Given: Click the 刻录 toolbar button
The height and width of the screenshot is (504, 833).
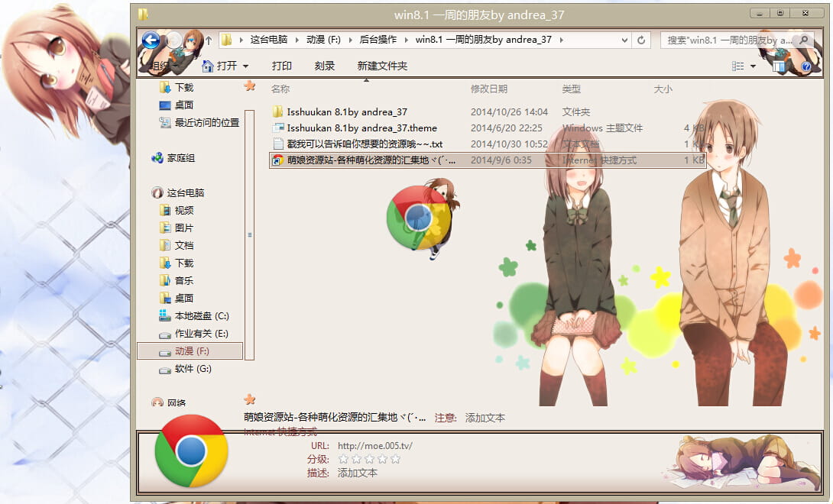Looking at the screenshot, I should [325, 66].
